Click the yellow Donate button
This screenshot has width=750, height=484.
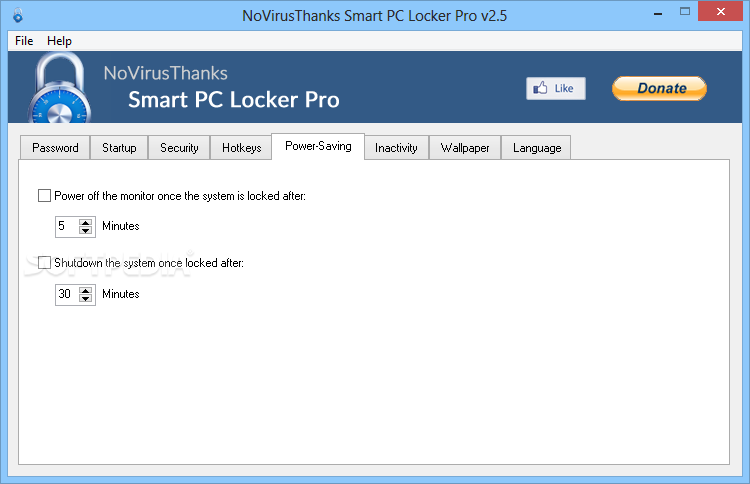click(x=659, y=88)
